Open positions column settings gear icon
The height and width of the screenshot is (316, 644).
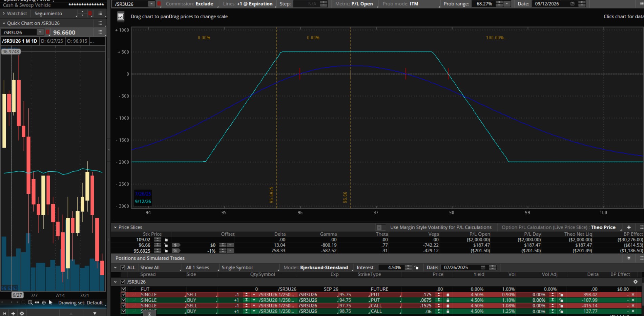635,282
